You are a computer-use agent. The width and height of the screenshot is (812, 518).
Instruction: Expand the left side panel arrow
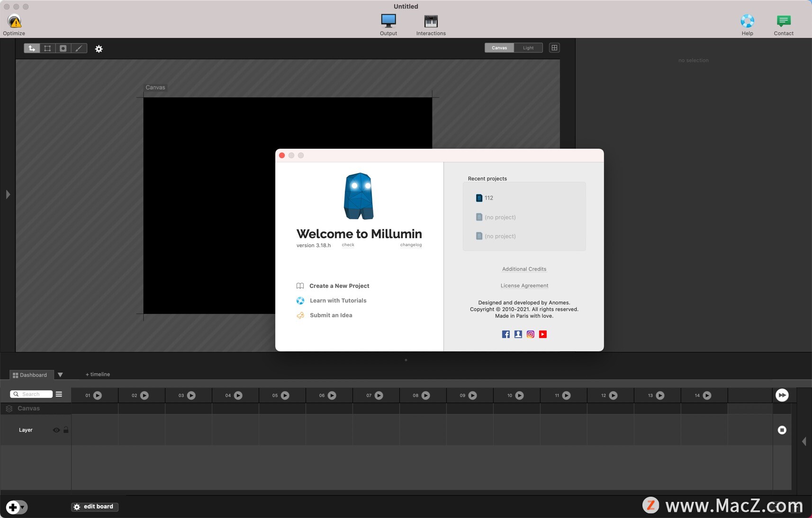8,195
